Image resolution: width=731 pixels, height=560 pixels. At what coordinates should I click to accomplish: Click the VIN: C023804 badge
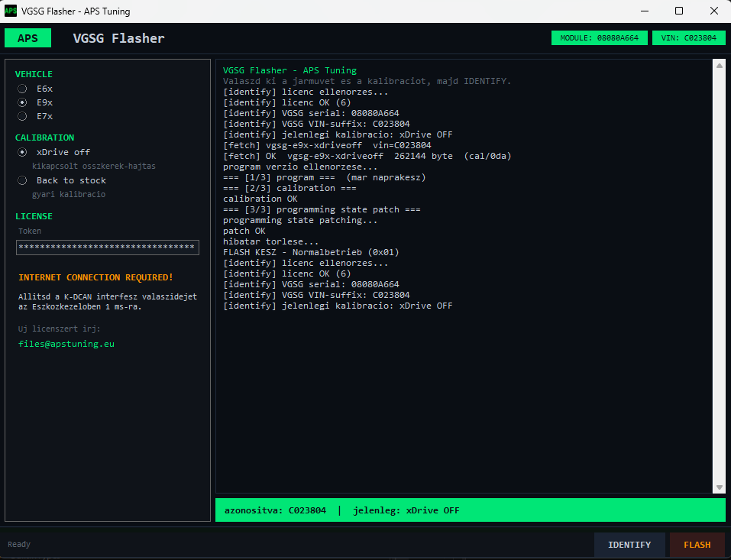(688, 37)
